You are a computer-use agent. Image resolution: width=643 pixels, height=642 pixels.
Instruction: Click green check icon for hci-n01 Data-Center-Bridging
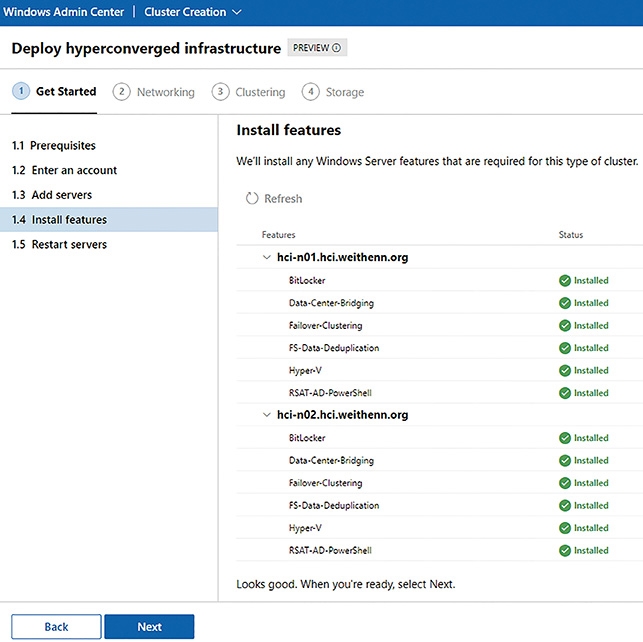click(x=565, y=303)
